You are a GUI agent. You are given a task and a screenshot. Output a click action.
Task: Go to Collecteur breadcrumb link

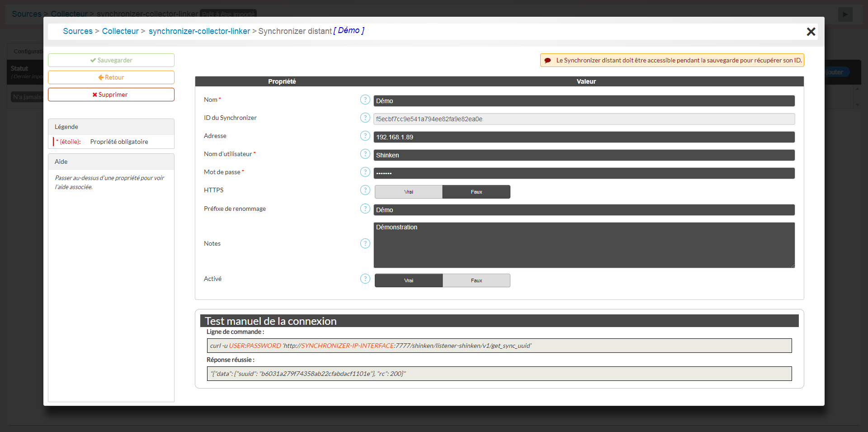[x=120, y=31]
